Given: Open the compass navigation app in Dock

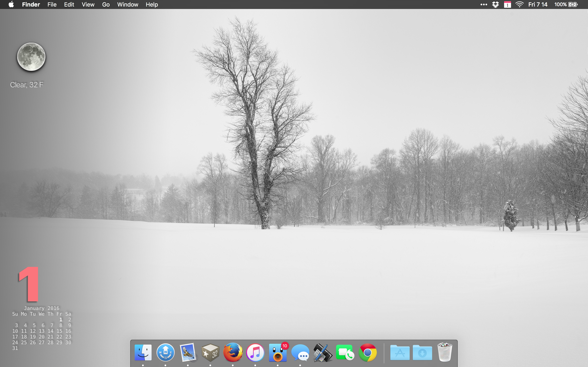Looking at the screenshot, I should (165, 353).
